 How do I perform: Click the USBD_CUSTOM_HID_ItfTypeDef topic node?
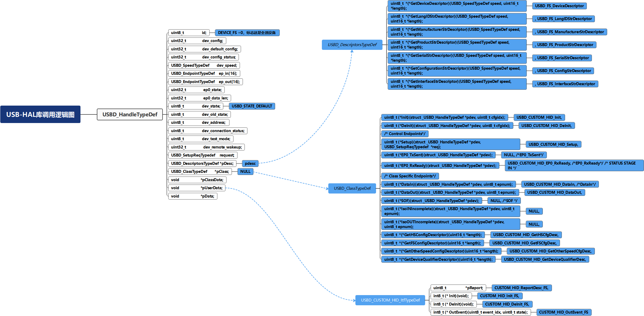coord(390,300)
